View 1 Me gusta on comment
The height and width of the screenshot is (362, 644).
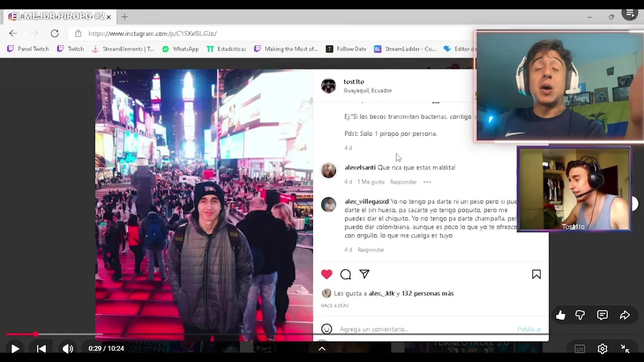point(371,182)
